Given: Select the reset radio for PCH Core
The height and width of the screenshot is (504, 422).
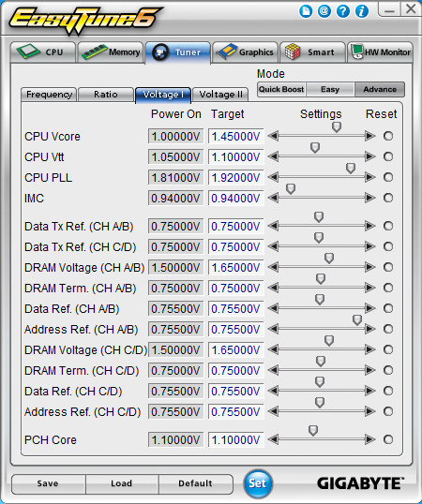Looking at the screenshot, I should tap(388, 439).
